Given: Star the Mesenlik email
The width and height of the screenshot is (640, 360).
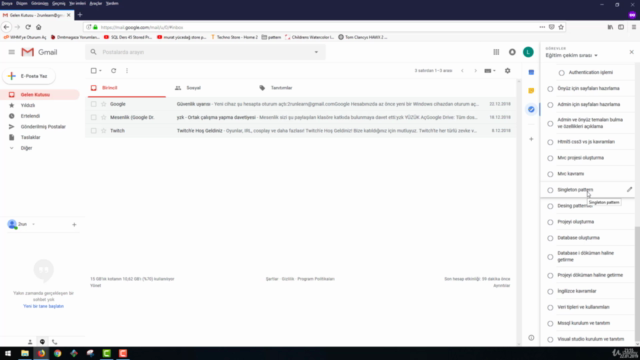Looking at the screenshot, I should pyautogui.click(x=104, y=117).
